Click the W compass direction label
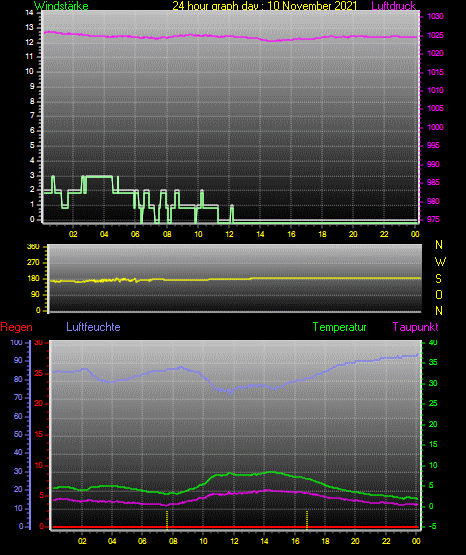Viewport: 466px width, 555px height. point(440,262)
